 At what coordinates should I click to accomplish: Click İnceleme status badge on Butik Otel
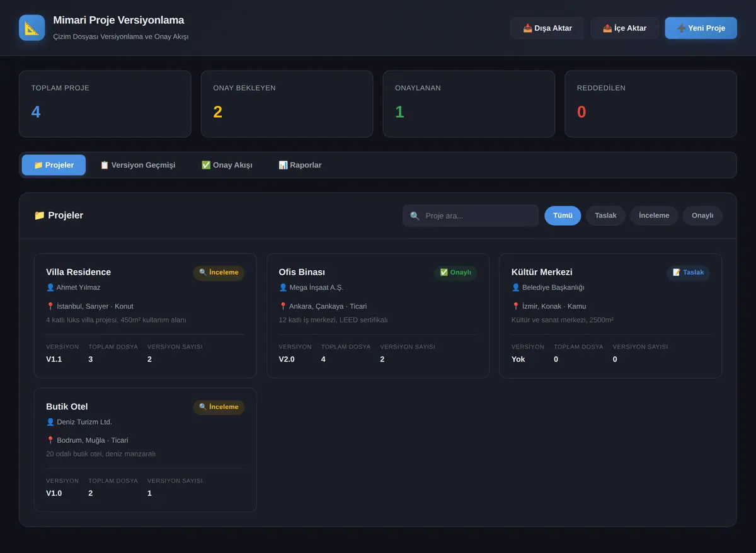(219, 407)
